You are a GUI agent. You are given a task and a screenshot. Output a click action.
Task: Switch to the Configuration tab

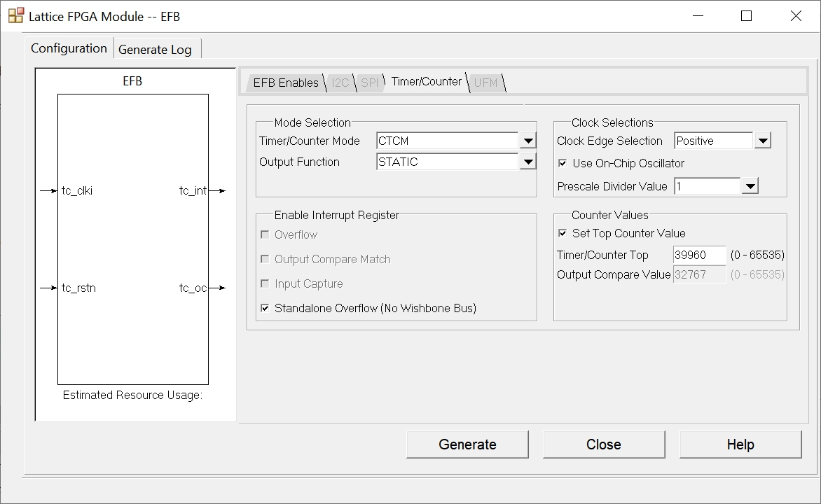[x=69, y=48]
